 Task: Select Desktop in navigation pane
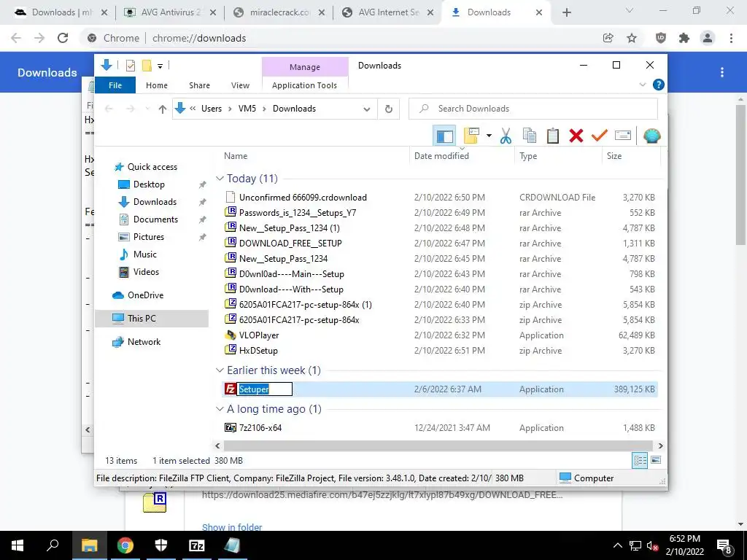tap(149, 184)
